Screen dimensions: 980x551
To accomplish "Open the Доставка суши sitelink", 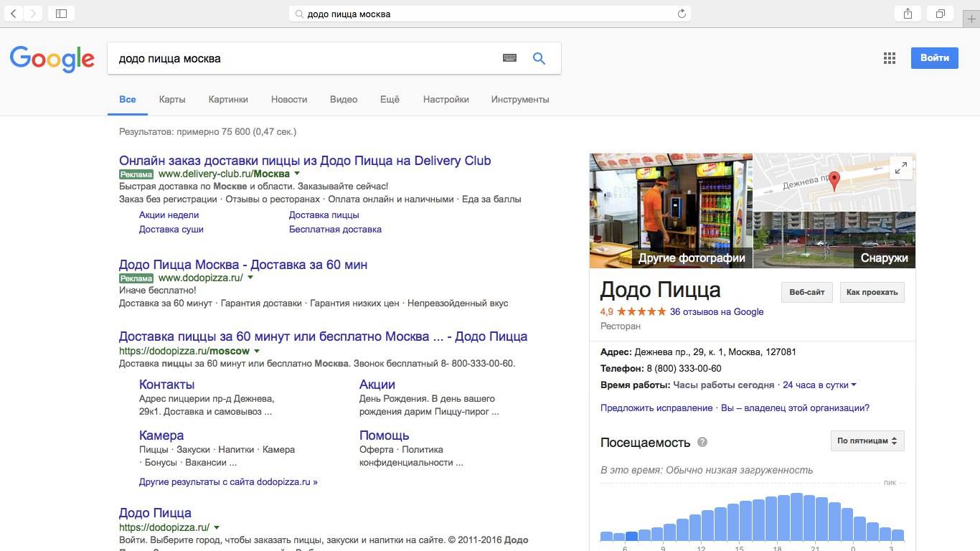I will pos(171,230).
